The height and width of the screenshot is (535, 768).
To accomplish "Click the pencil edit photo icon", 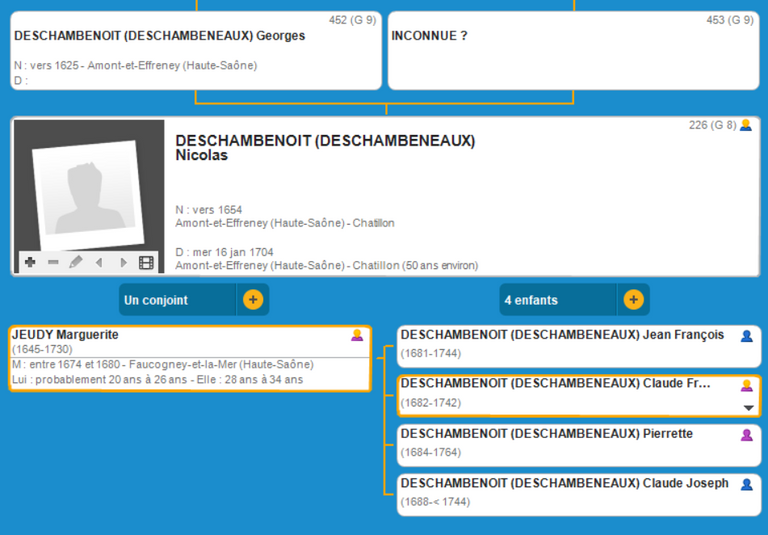I will [76, 263].
